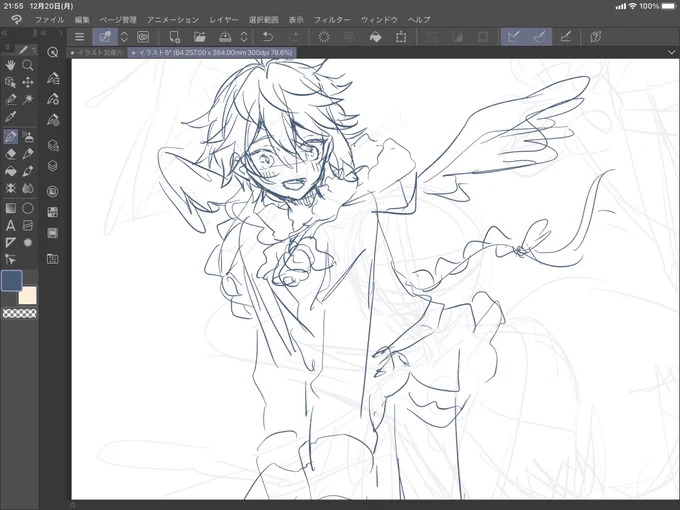Toggle Snap to Special Ruler

click(539, 37)
